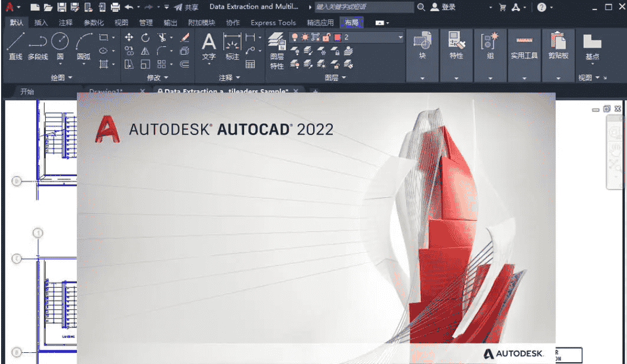Click the Plot/Print icon in quick access toolbar
Image resolution: width=627 pixels, height=364 pixels.
(x=115, y=7)
